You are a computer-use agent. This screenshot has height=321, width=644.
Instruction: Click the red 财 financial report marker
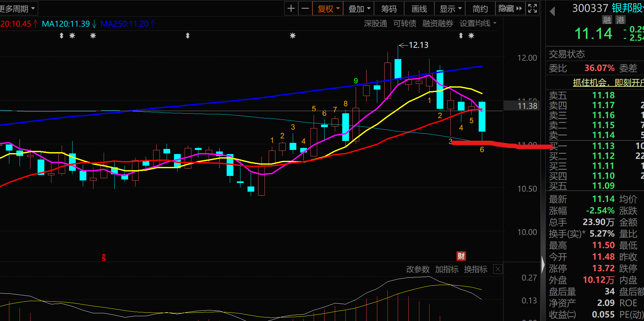coord(461,256)
